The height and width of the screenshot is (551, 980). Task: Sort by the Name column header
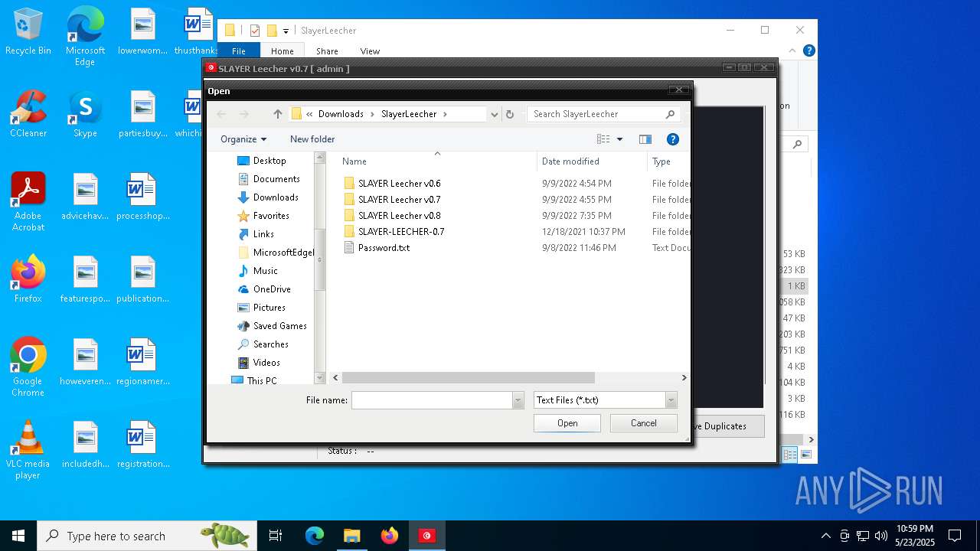354,161
